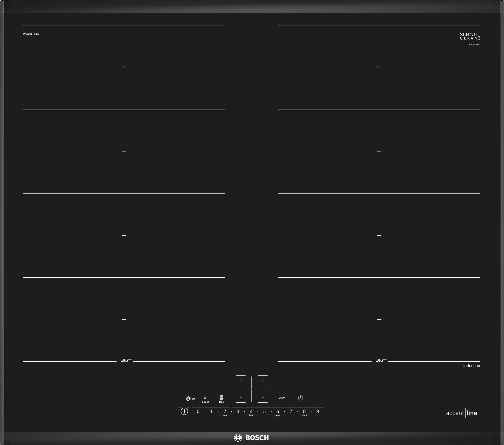Click the Bosch logo emblem
This screenshot has width=504, height=445.
point(238,438)
